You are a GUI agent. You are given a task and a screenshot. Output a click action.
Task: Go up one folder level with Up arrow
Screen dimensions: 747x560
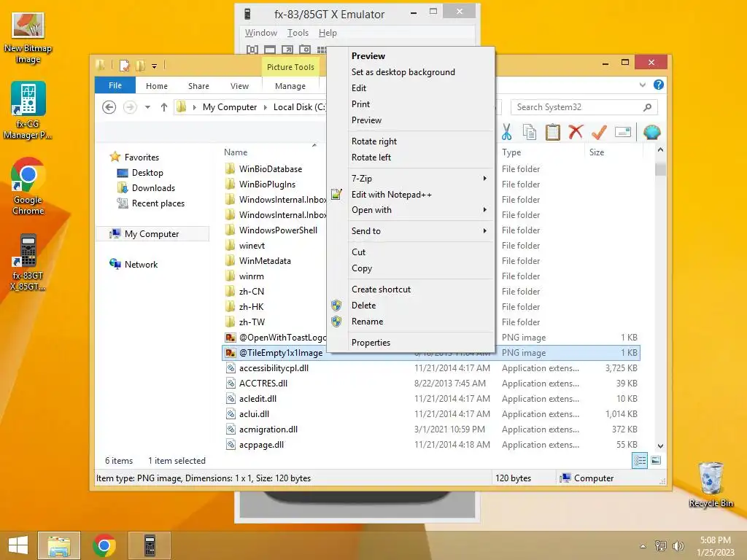(x=164, y=107)
